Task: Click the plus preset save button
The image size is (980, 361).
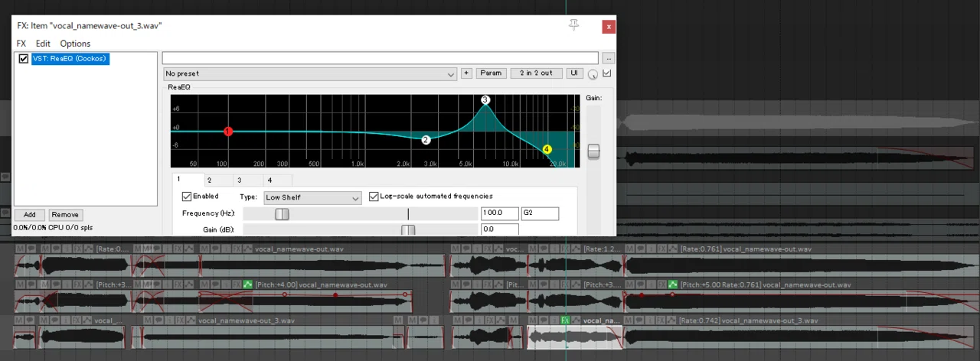Action: click(x=466, y=73)
